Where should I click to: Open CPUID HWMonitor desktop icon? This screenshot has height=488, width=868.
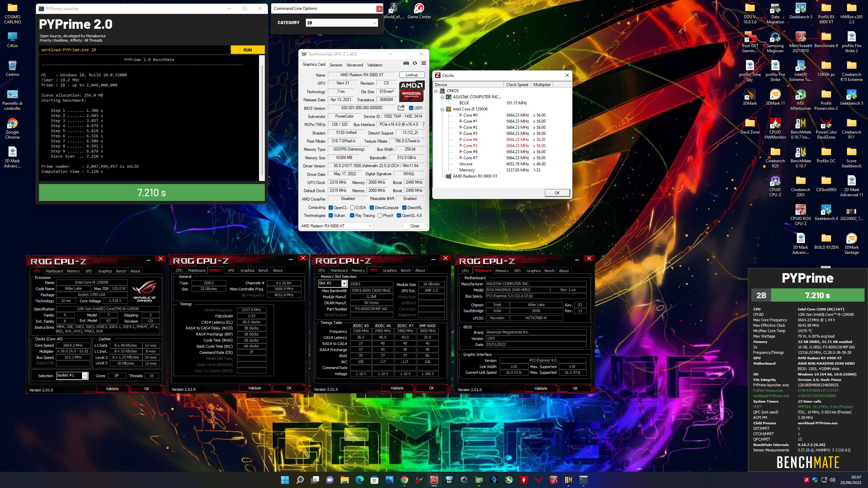tap(775, 128)
